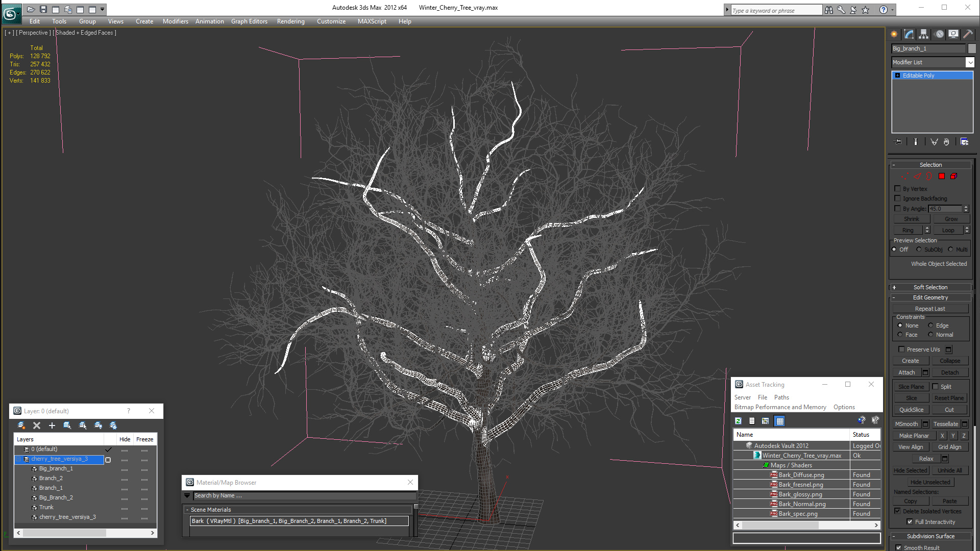The height and width of the screenshot is (551, 980).
Task: Create a new layer in Layer manager
Action: [x=21, y=425]
